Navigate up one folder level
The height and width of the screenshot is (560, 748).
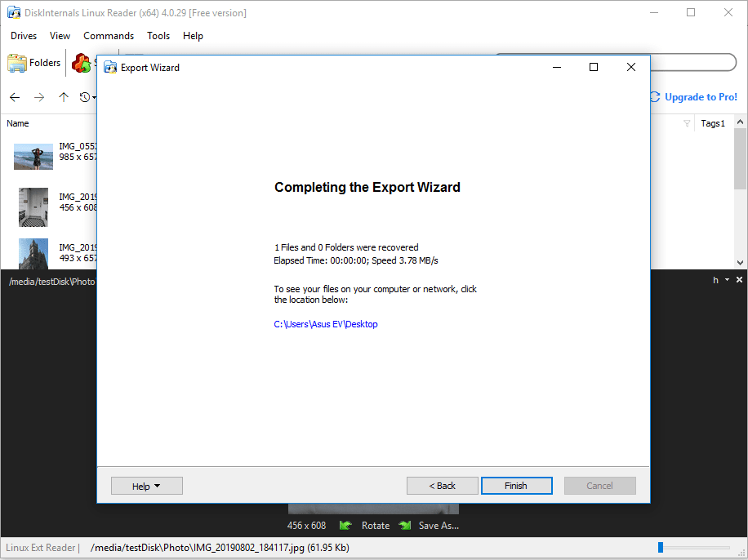click(64, 97)
